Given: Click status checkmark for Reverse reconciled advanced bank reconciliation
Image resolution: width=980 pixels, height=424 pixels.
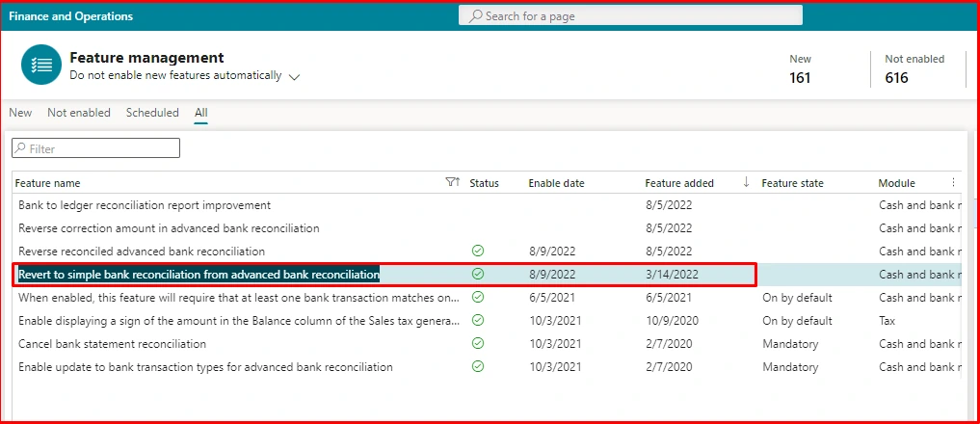Looking at the screenshot, I should pyautogui.click(x=478, y=252).
